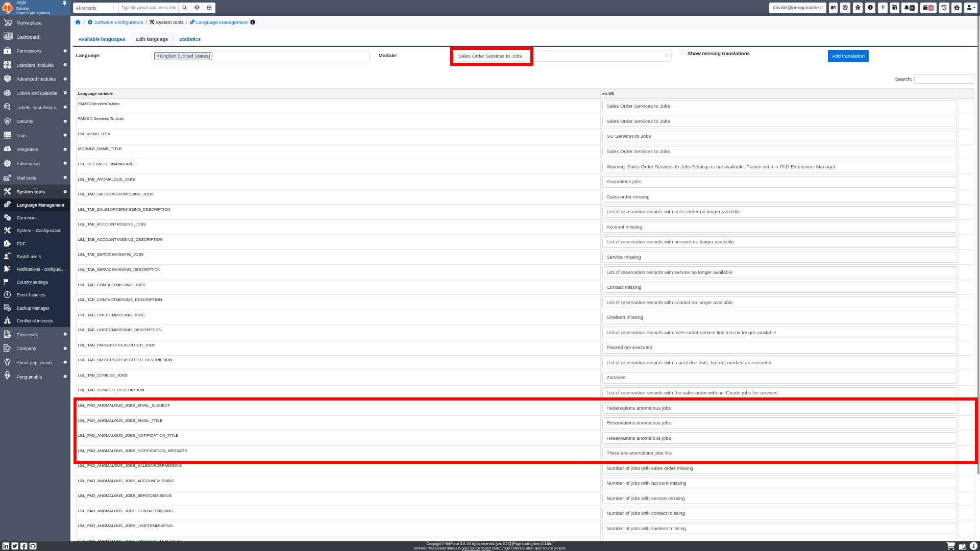Click the global keyword search field
This screenshot has width=980, height=551.
(149, 8)
